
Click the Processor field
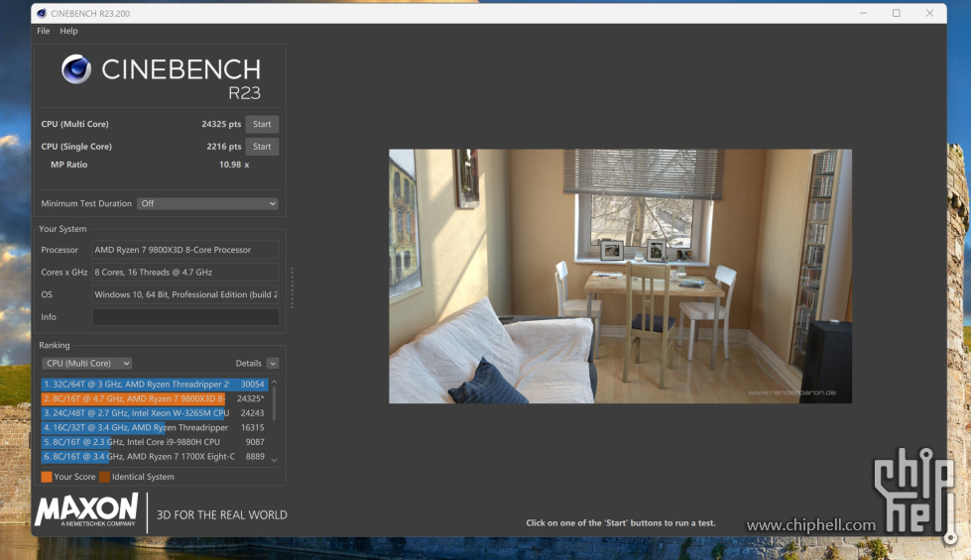pos(185,250)
